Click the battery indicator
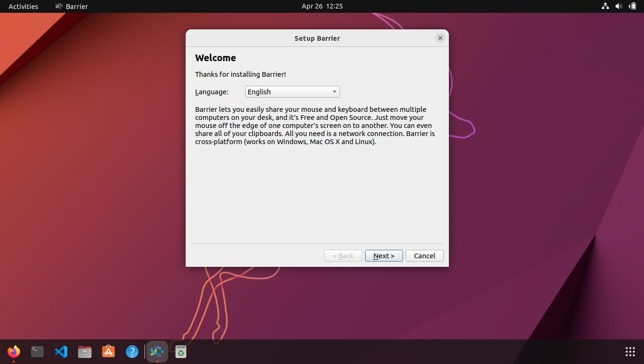This screenshot has height=364, width=644. click(x=633, y=6)
